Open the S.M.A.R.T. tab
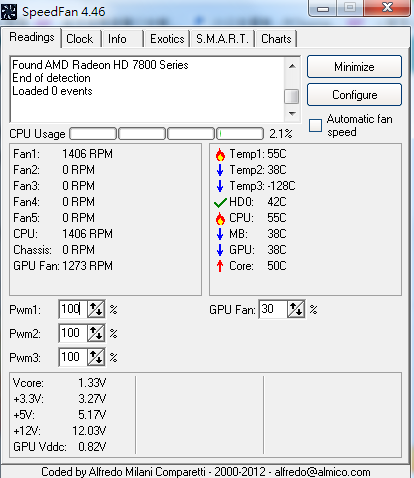414x478 pixels. click(x=222, y=39)
